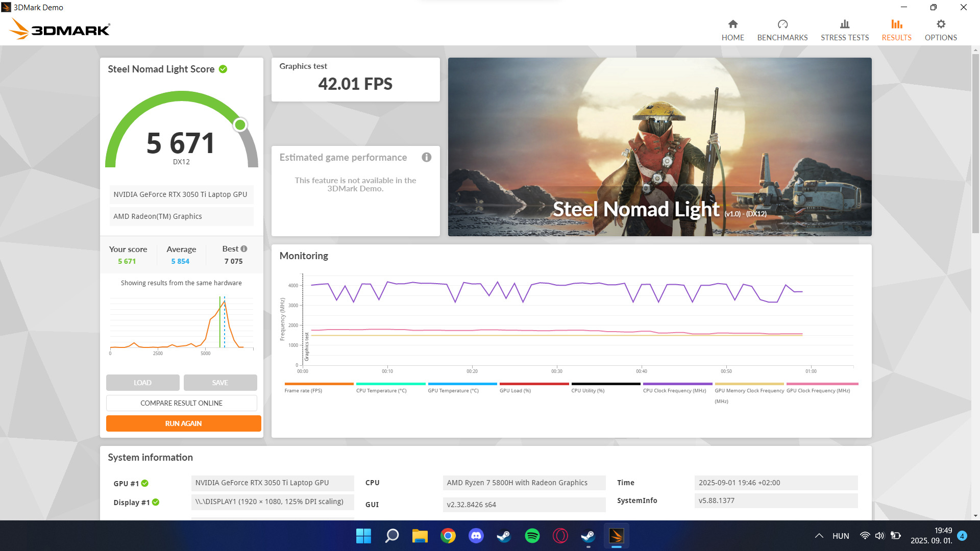Expand the system tray hidden icons chevron
This screenshot has width=980, height=551.
pos(819,536)
